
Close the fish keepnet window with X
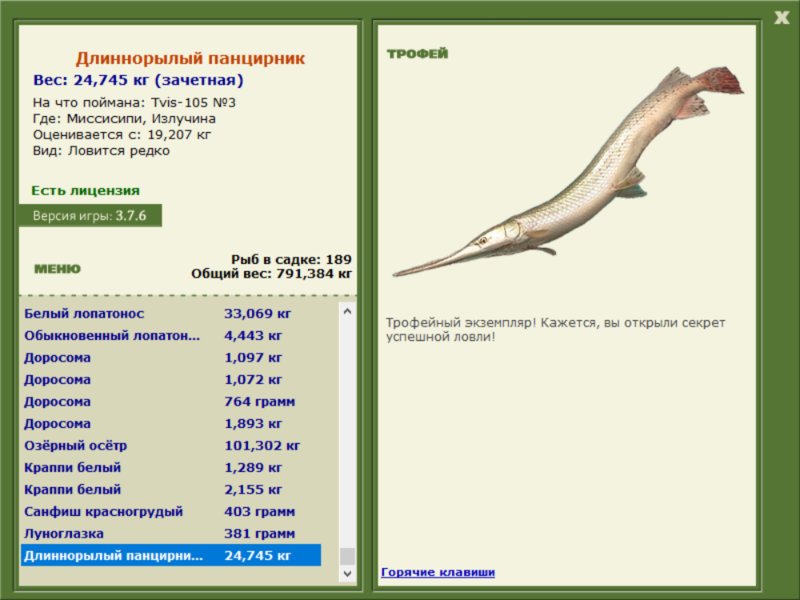coord(781,18)
